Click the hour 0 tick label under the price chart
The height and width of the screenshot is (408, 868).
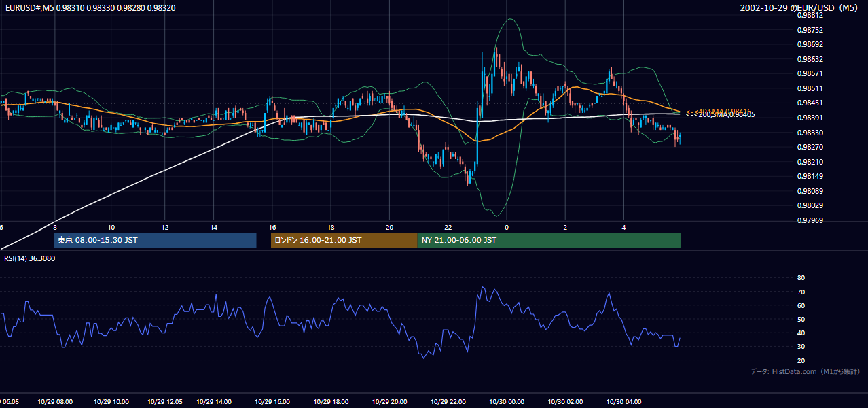click(x=506, y=227)
